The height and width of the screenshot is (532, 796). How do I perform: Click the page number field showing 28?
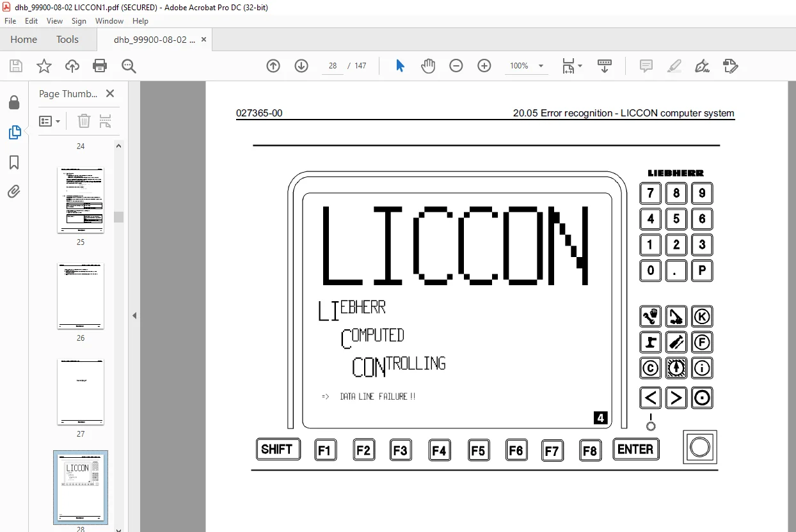click(333, 66)
